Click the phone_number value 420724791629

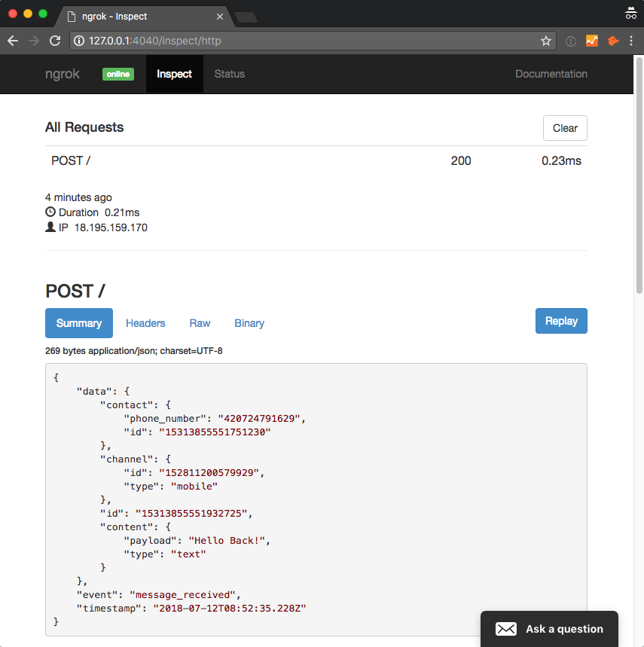click(x=259, y=419)
